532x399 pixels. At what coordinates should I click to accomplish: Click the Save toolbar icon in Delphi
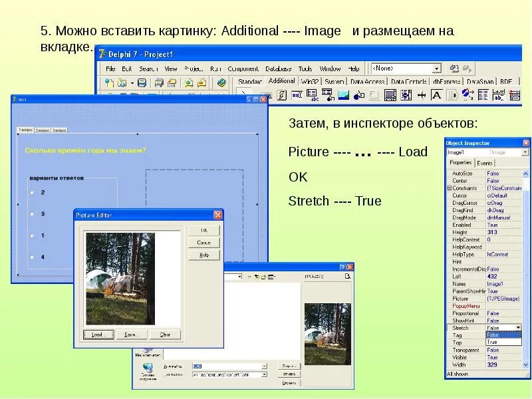142,82
